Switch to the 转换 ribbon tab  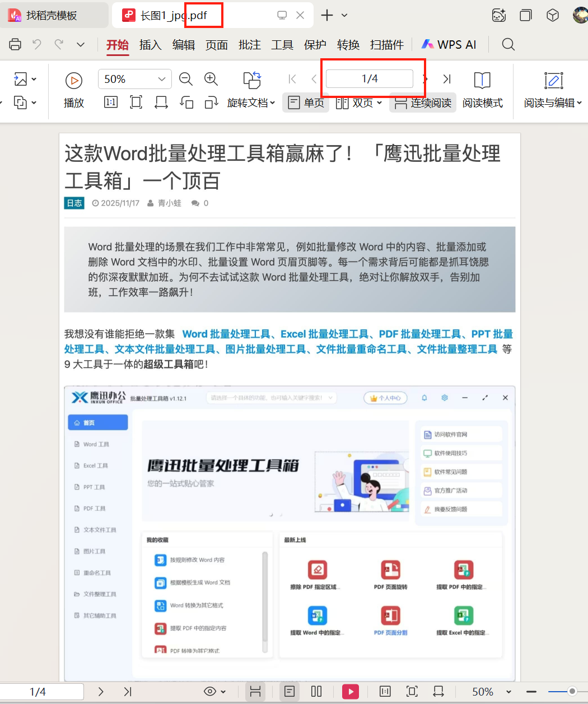pos(348,45)
